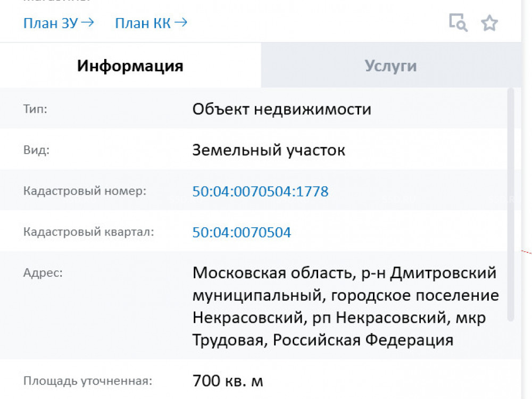
Task: Click the value Объект недвижимости
Action: tap(281, 109)
